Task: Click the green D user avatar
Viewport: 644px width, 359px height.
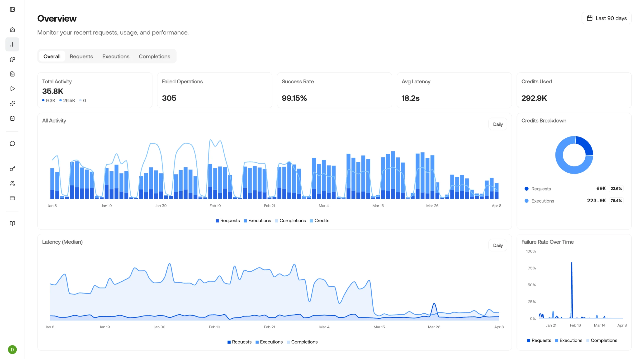Action: pyautogui.click(x=12, y=350)
